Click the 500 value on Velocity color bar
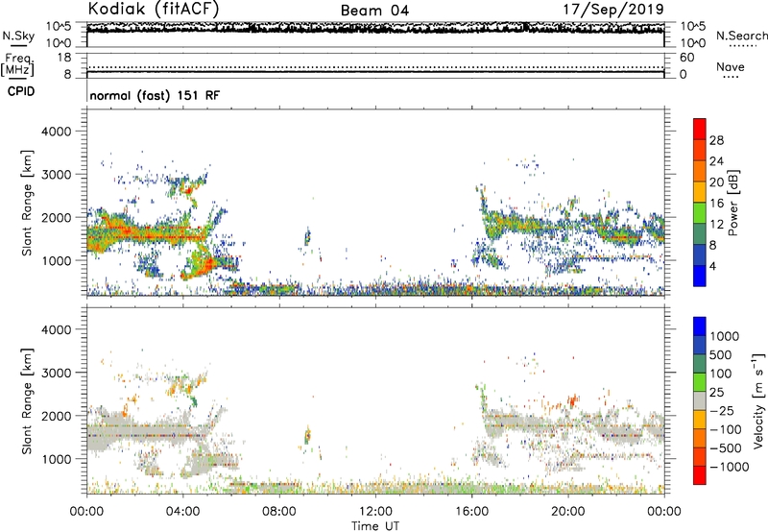The image size is (768, 532). pos(723,355)
